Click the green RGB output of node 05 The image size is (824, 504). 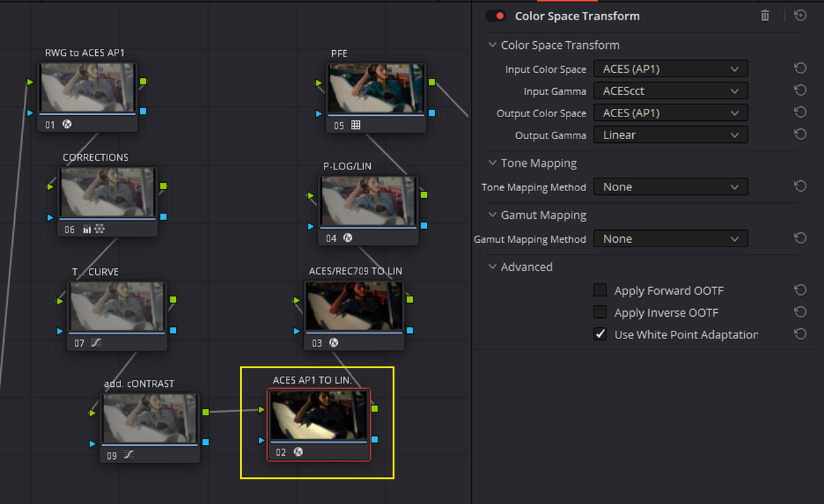click(432, 82)
